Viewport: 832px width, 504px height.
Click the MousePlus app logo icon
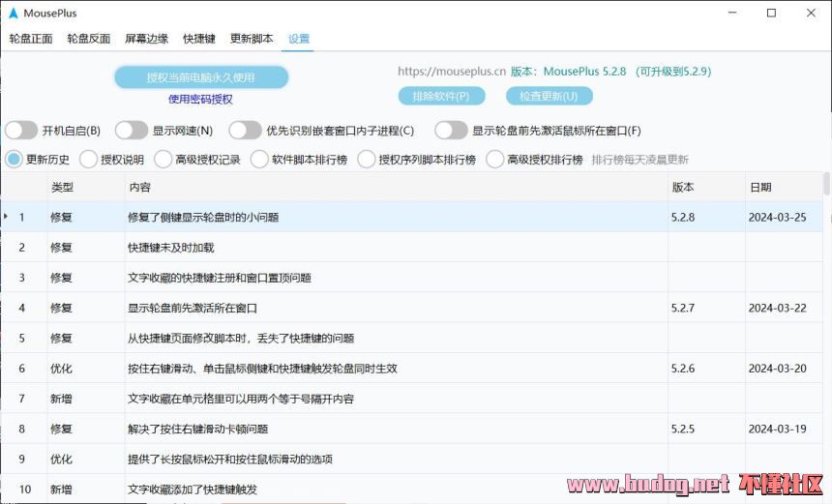[x=13, y=13]
